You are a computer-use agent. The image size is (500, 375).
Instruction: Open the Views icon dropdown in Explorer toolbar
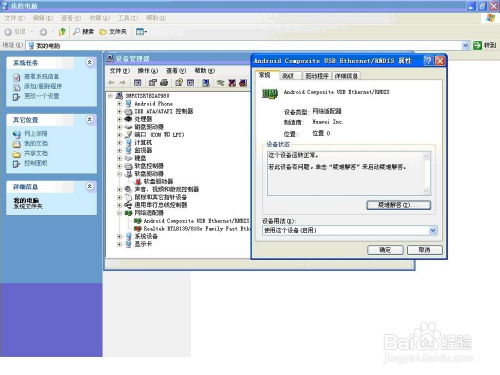pyautogui.click(x=141, y=32)
